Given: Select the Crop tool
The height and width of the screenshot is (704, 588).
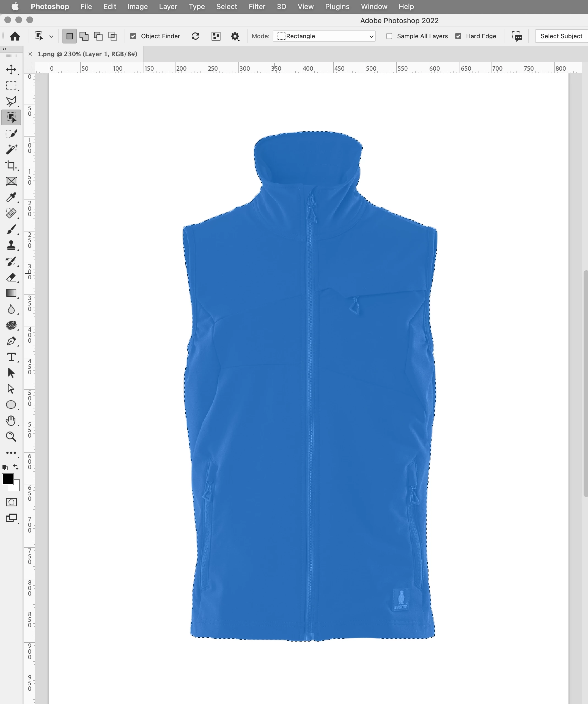Looking at the screenshot, I should [11, 165].
